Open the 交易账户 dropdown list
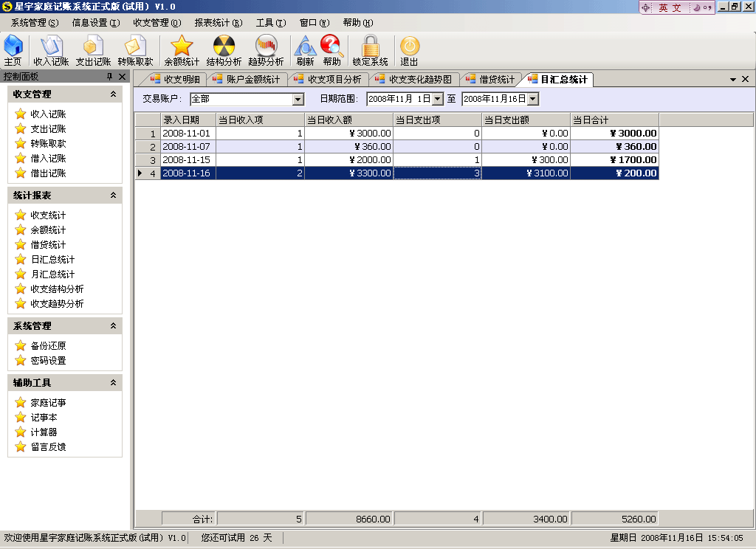The height and width of the screenshot is (549, 756). point(298,99)
